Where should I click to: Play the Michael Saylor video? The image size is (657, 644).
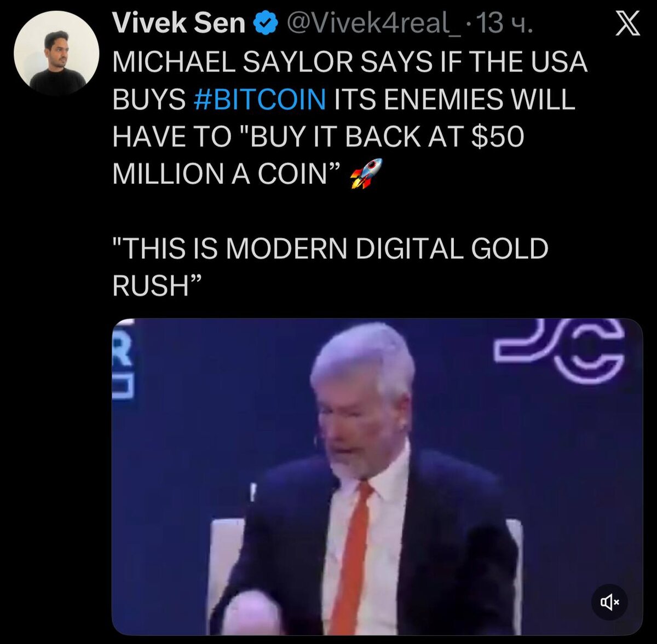click(377, 477)
